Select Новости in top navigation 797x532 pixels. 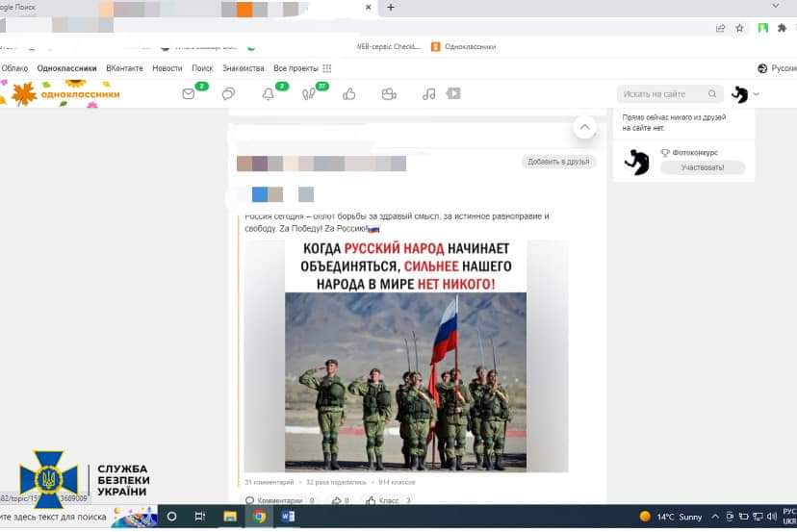tap(167, 68)
